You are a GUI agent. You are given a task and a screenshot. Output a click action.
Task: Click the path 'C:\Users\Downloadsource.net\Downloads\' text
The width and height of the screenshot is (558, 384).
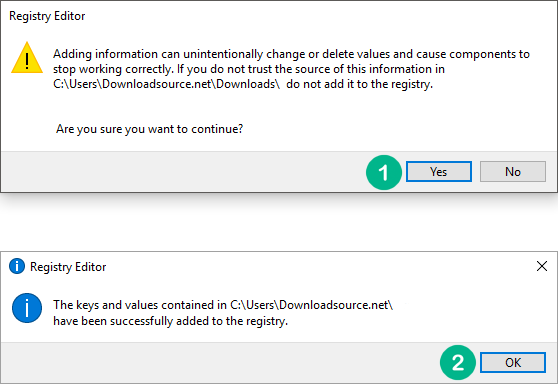click(x=166, y=84)
